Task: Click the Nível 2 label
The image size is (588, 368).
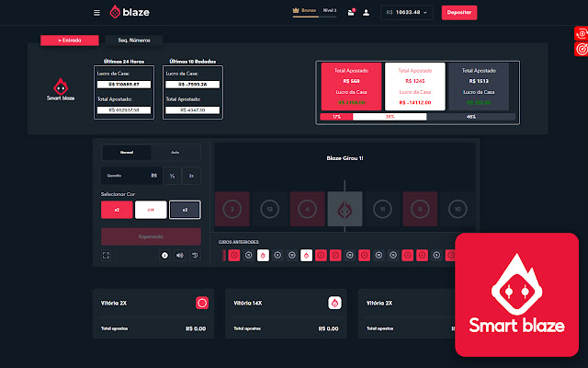Action: click(330, 10)
